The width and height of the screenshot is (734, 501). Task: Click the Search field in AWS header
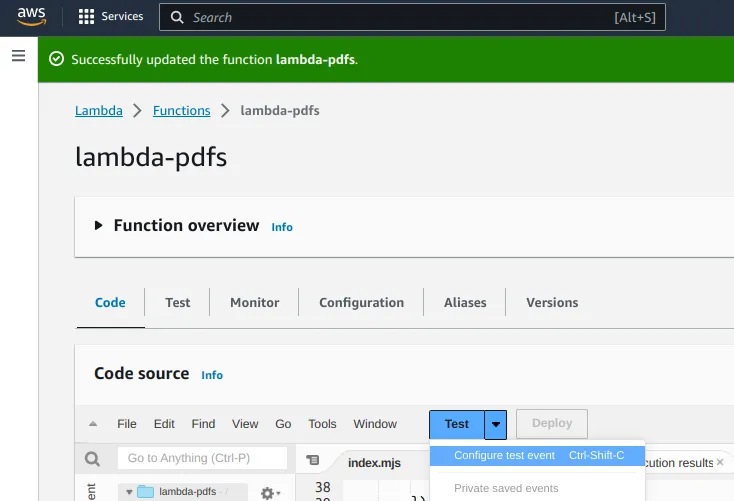point(412,17)
